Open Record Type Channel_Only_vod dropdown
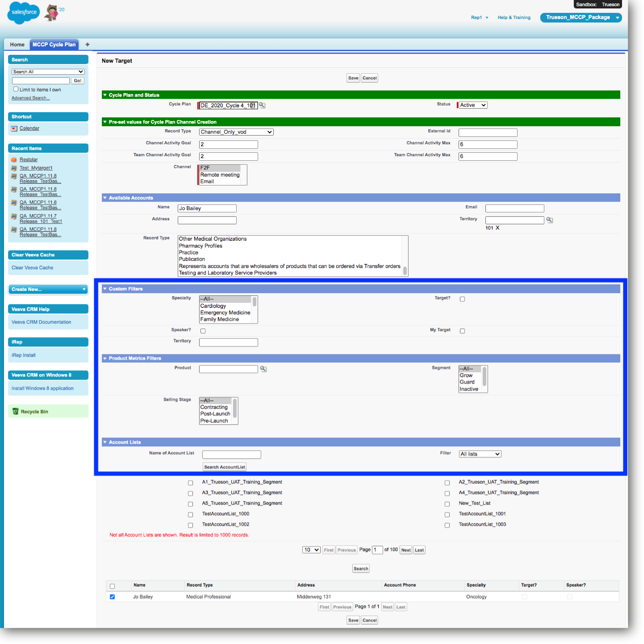This screenshot has width=644, height=644. 236,132
